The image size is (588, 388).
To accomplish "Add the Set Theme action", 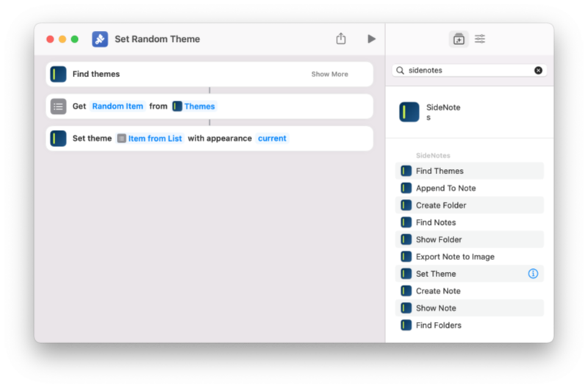I will tap(469, 273).
